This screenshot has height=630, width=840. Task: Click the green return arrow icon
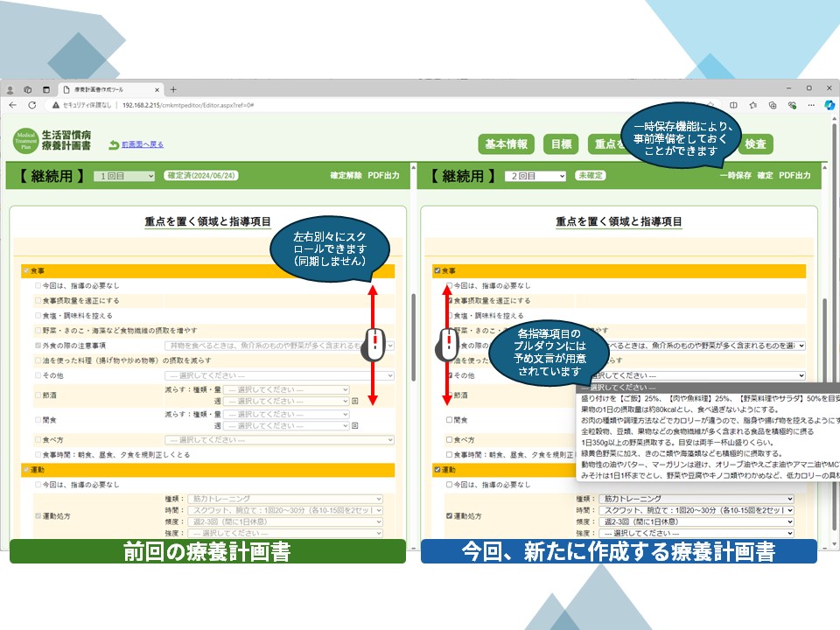tap(114, 144)
